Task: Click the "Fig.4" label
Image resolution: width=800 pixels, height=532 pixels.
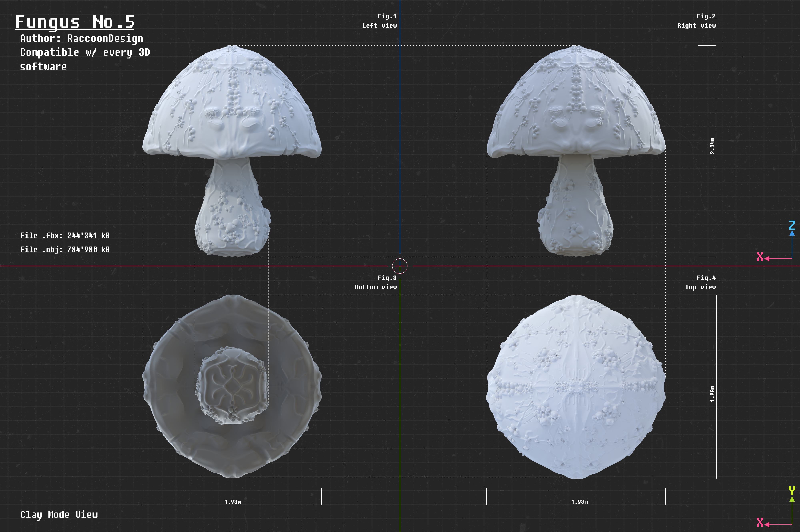Action: pos(706,278)
